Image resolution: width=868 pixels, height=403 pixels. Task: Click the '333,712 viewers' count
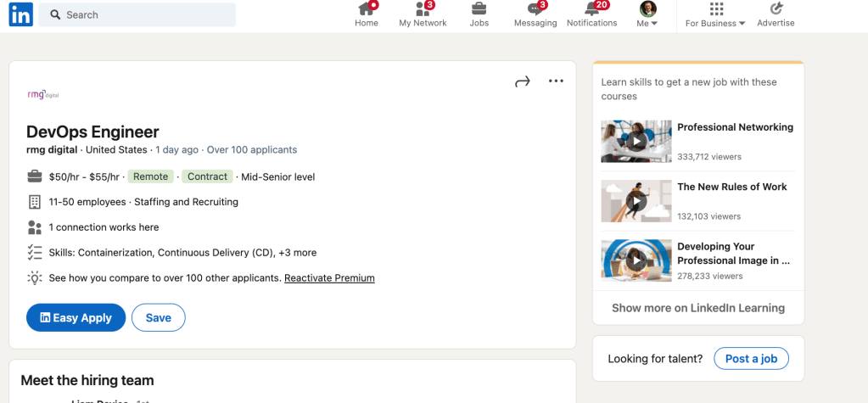tap(709, 157)
